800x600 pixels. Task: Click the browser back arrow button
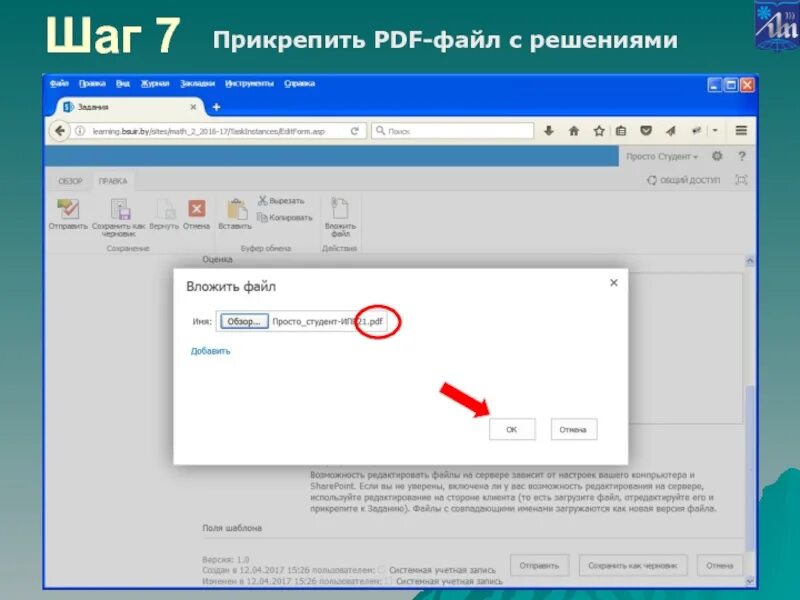click(60, 131)
